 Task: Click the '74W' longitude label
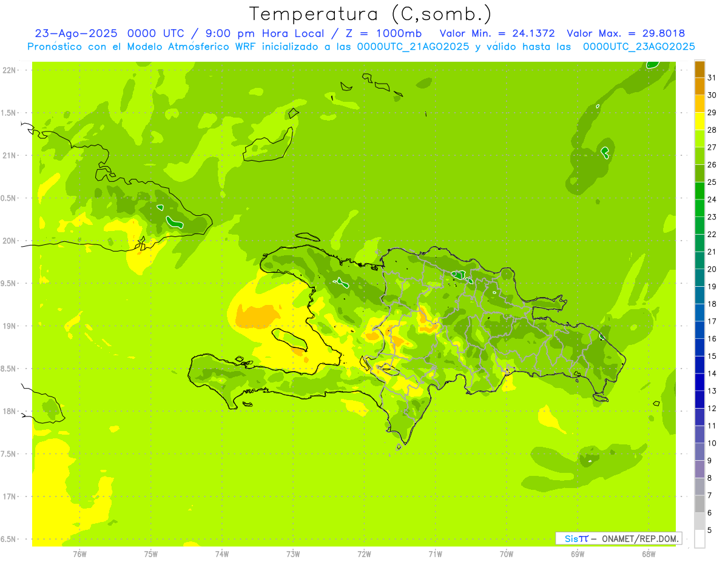(222, 554)
